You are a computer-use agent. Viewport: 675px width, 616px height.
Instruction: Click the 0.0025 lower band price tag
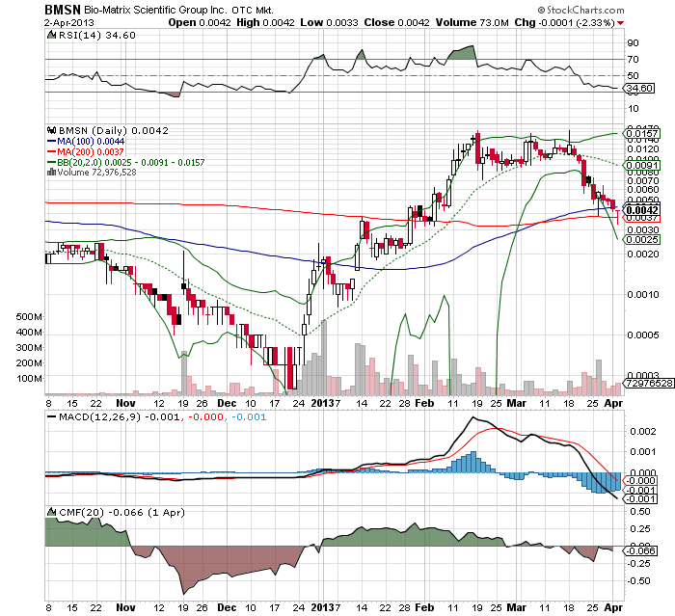[x=642, y=240]
